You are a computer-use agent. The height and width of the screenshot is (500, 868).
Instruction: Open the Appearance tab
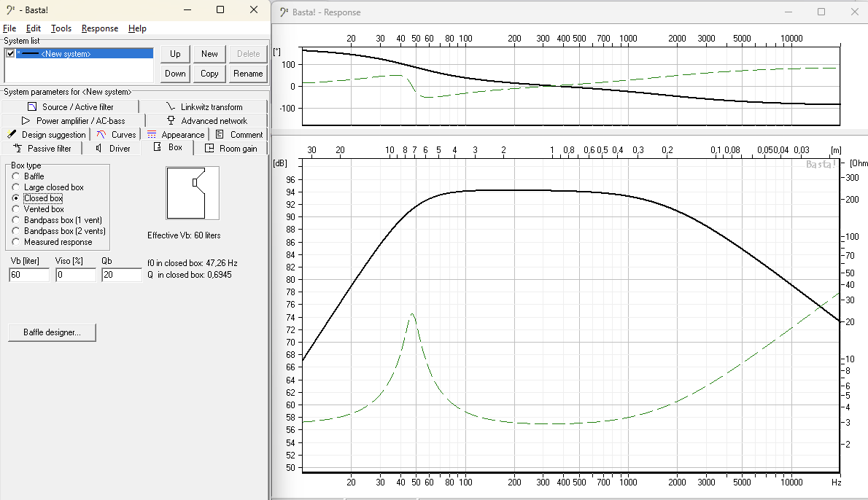click(x=176, y=134)
